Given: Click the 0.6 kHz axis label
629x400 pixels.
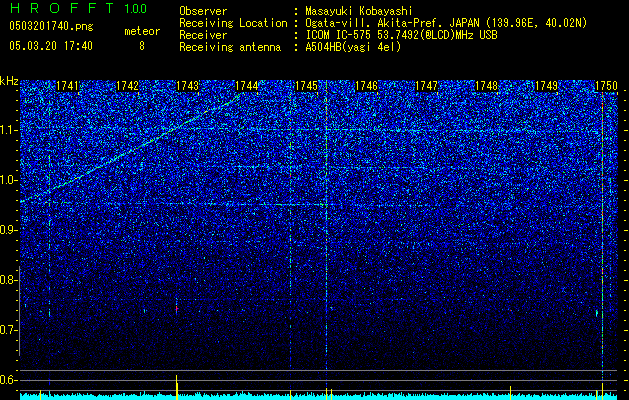Looking at the screenshot, I should 8,380.
